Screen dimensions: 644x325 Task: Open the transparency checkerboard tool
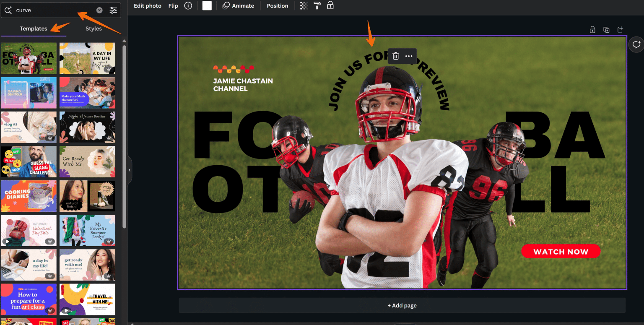coord(304,6)
